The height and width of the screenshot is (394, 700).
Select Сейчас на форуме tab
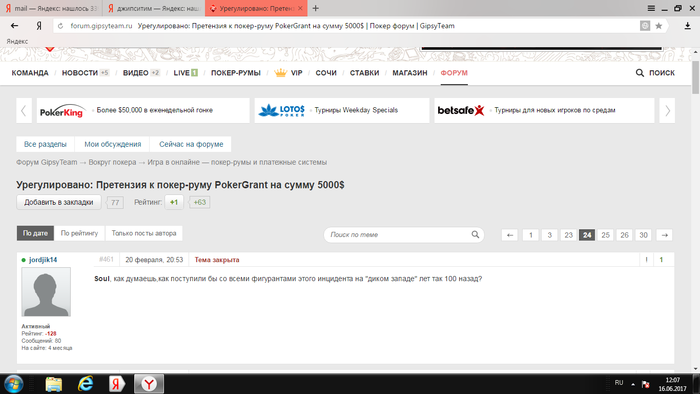coord(191,144)
